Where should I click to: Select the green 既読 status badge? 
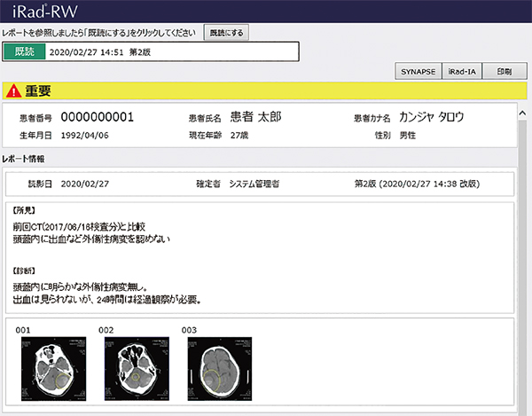point(24,52)
